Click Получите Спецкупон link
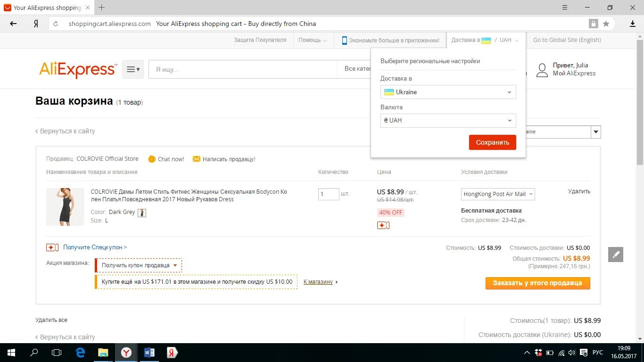 [95, 247]
